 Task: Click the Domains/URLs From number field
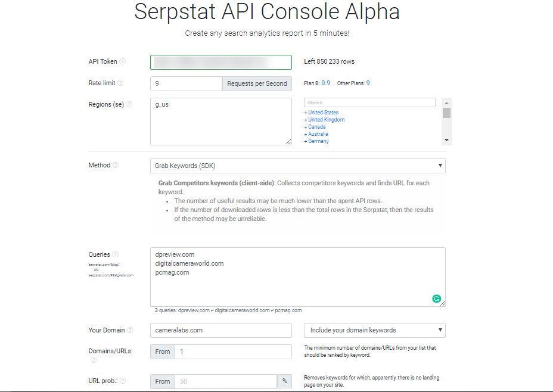233,352
